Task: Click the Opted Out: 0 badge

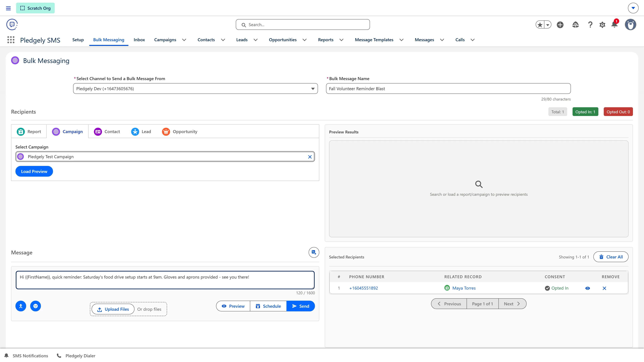Action: [x=618, y=112]
